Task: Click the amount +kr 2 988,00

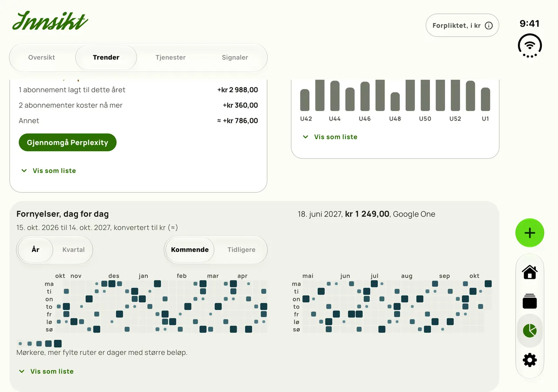Action: coord(238,90)
